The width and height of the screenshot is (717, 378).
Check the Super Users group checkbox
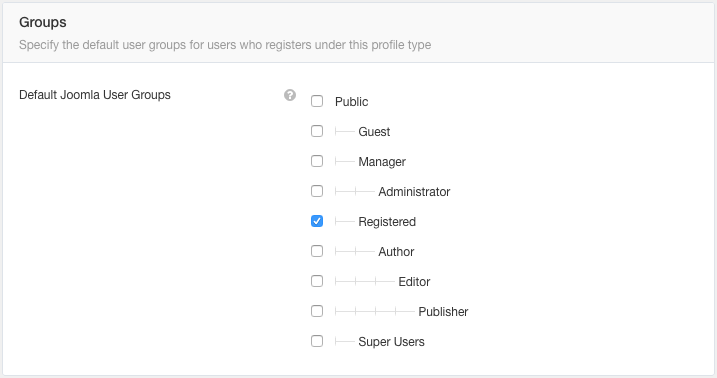coord(317,341)
